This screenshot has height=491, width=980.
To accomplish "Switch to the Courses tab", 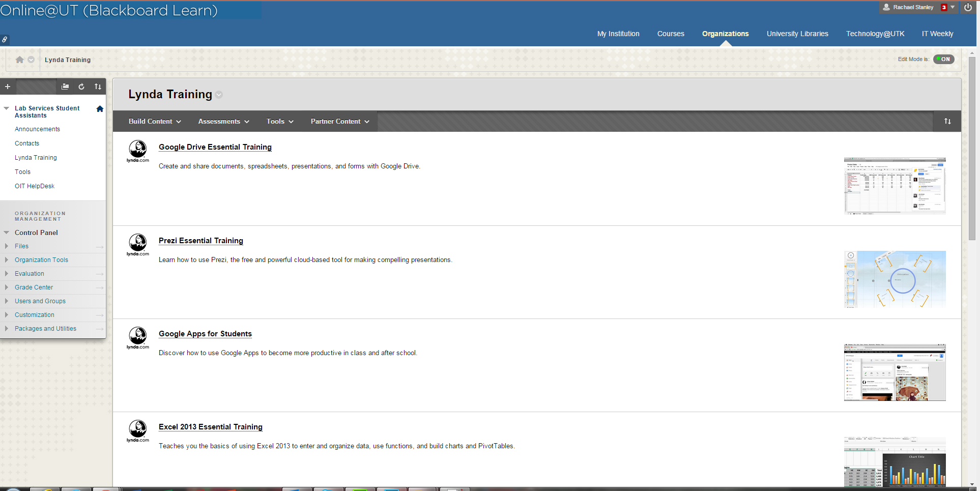I will pyautogui.click(x=670, y=34).
